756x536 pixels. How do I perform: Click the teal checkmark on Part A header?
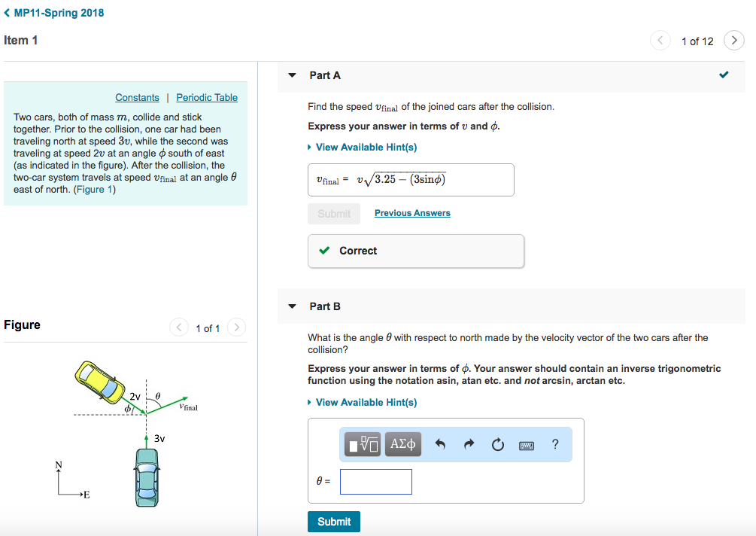point(724,75)
